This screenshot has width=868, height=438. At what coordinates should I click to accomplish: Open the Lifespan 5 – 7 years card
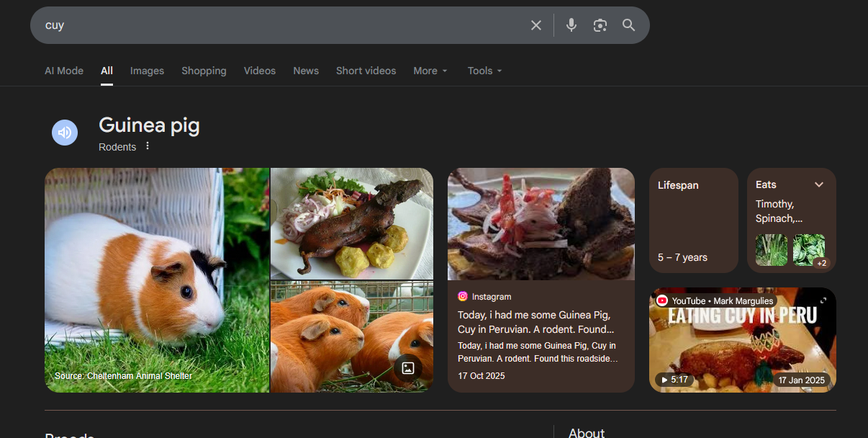694,220
